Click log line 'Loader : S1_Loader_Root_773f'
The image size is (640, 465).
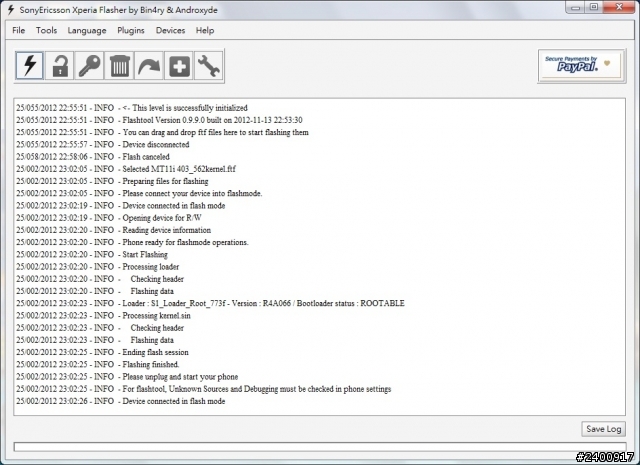pos(211,303)
